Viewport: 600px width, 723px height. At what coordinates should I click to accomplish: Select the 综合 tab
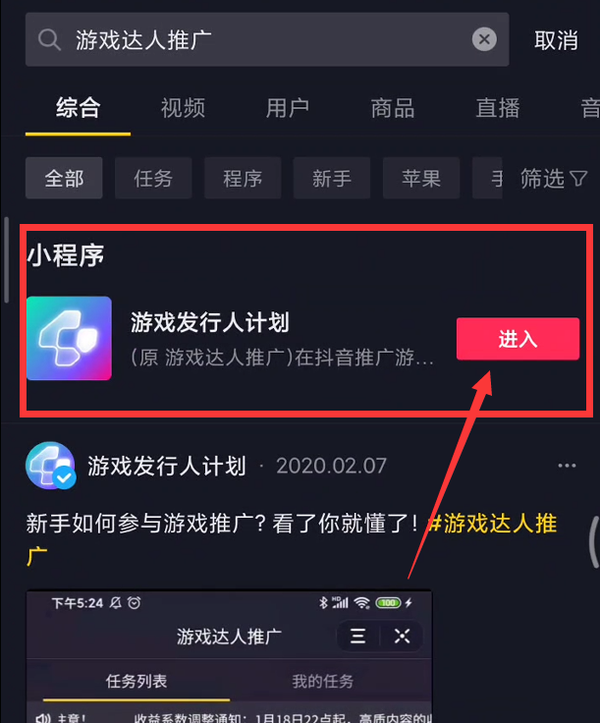(x=78, y=108)
